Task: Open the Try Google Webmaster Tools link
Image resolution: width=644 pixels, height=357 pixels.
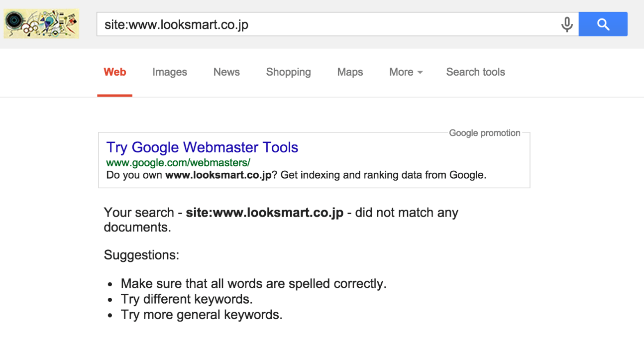Action: pyautogui.click(x=202, y=147)
